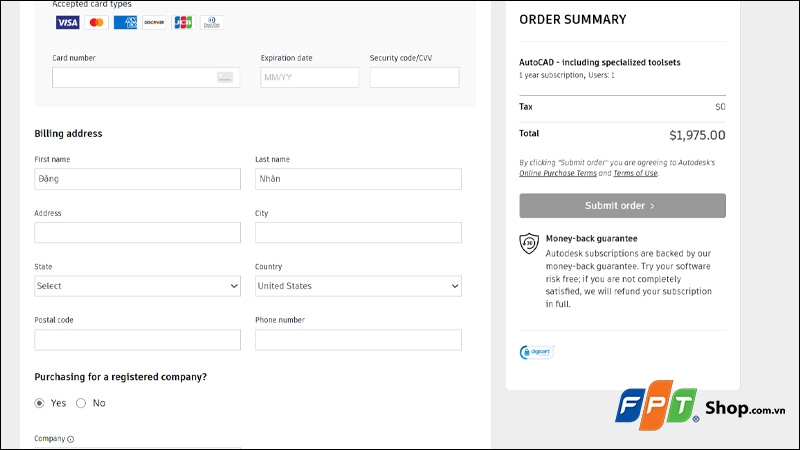Click the American Express card icon

(x=125, y=22)
